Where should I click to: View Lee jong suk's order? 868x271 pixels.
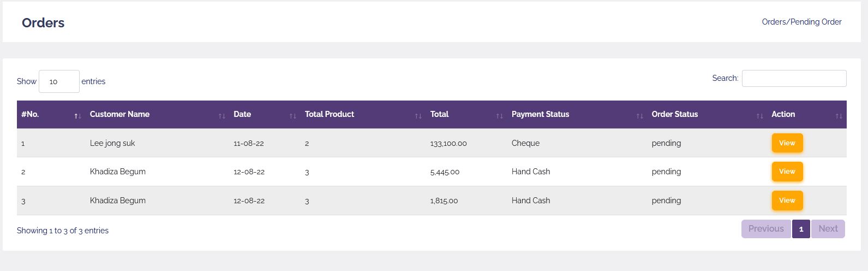pyautogui.click(x=787, y=143)
